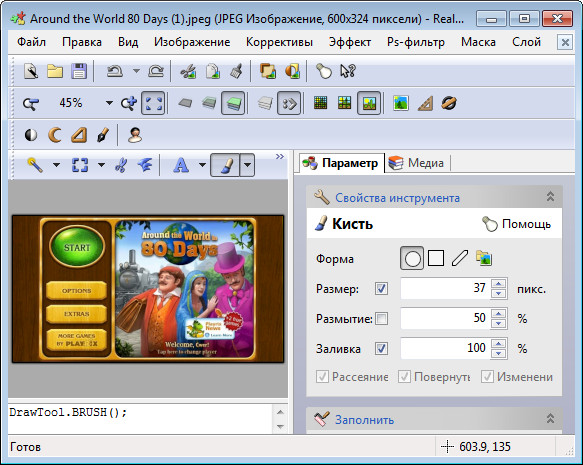Open the Изображение menu
583x465 pixels.
click(x=192, y=42)
